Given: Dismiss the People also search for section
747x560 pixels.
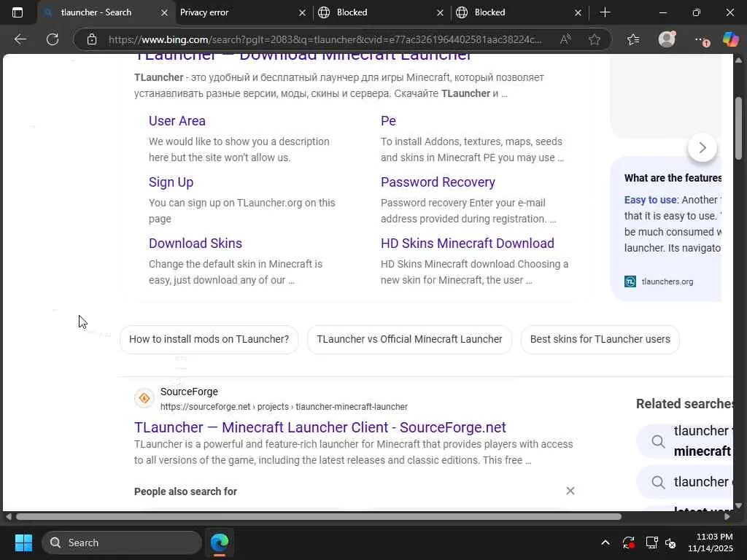Looking at the screenshot, I should pos(570,491).
